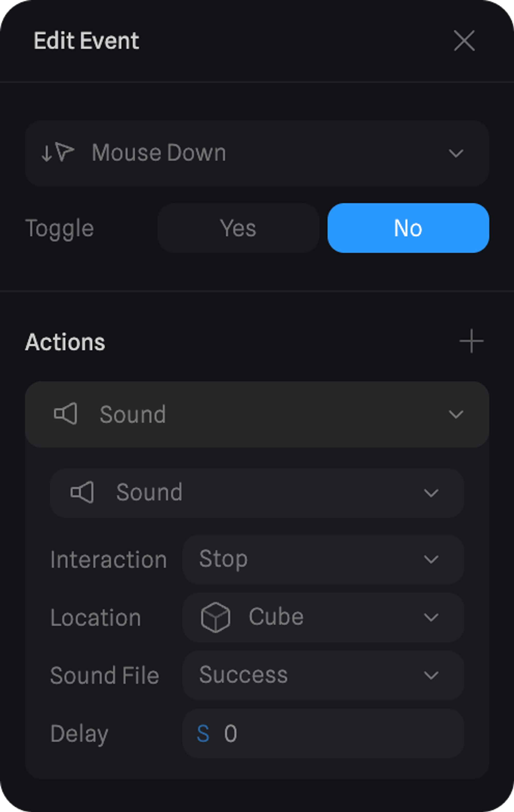Image resolution: width=514 pixels, height=812 pixels.
Task: Open the Location Cube dropdown
Action: point(323,617)
